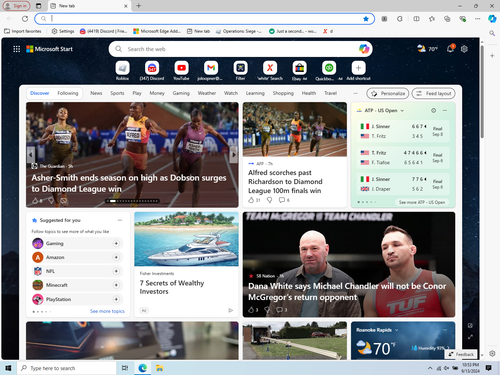Open more feed categories ellipsis
500x375 pixels.
[355, 93]
